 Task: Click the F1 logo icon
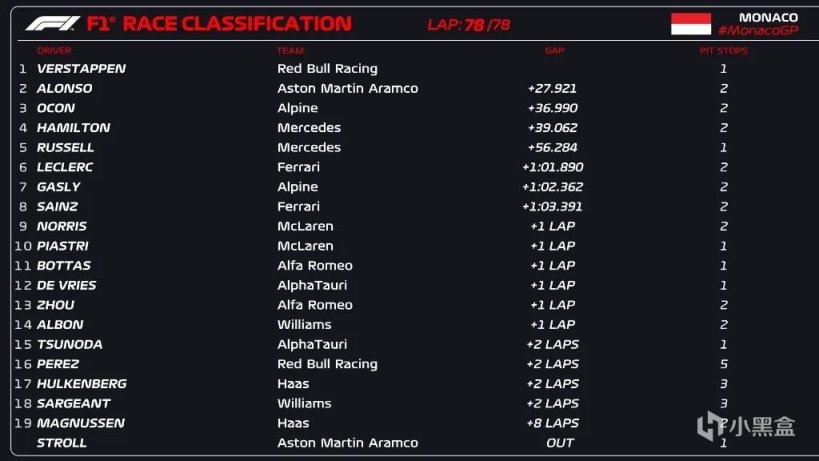pyautogui.click(x=52, y=23)
